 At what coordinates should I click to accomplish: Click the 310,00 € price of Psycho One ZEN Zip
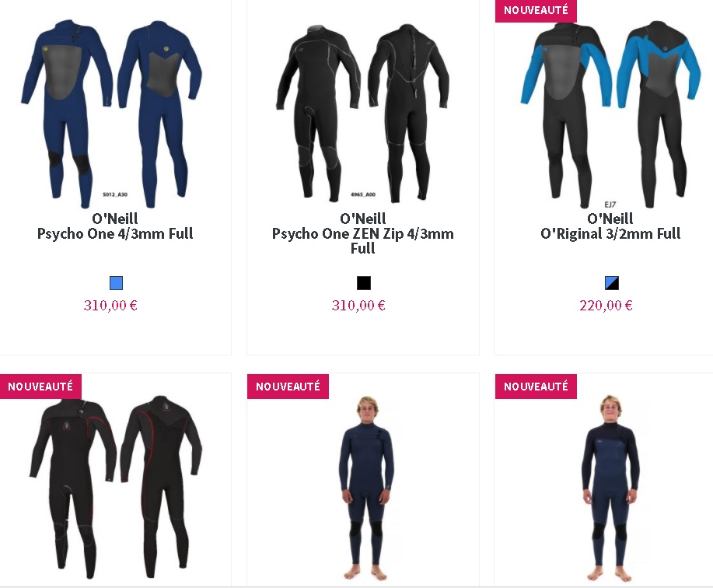358,305
